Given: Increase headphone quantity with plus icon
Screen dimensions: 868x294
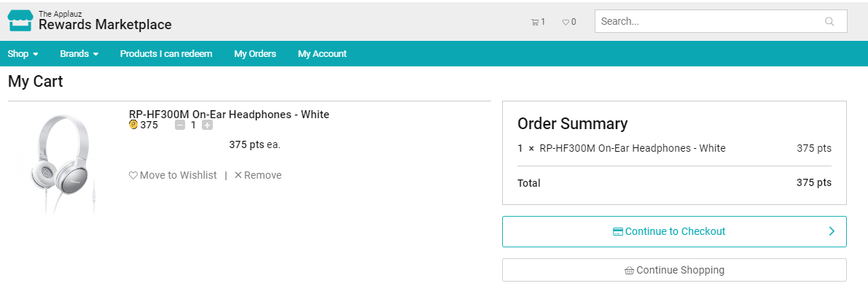Looking at the screenshot, I should 208,125.
